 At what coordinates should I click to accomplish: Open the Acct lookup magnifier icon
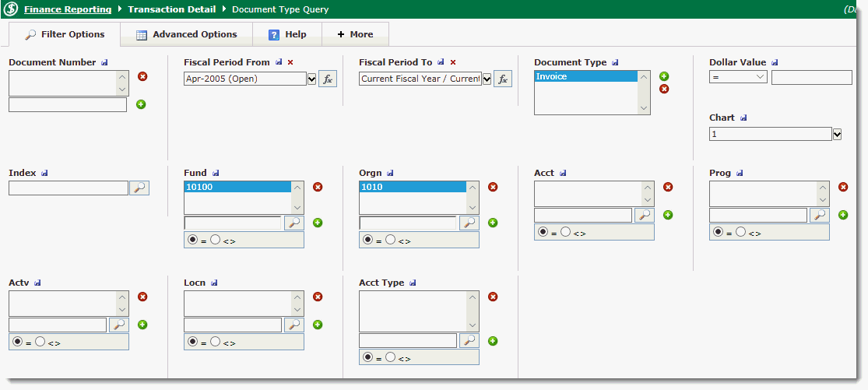[x=645, y=215]
